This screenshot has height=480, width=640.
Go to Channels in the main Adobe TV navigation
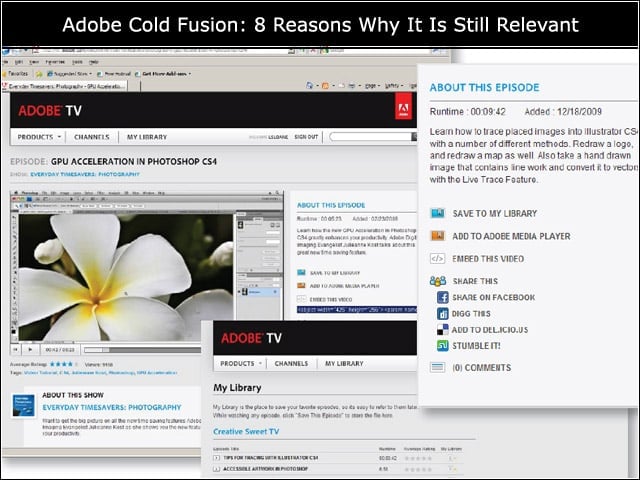click(92, 137)
